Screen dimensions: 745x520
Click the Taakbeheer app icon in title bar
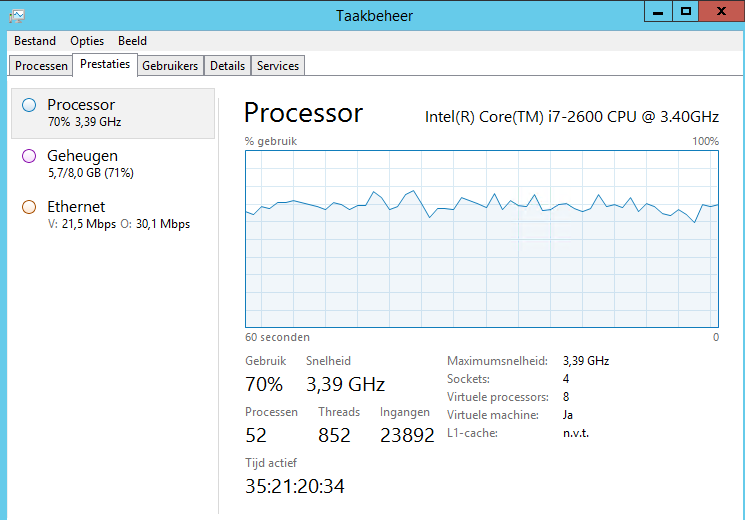coord(17,16)
